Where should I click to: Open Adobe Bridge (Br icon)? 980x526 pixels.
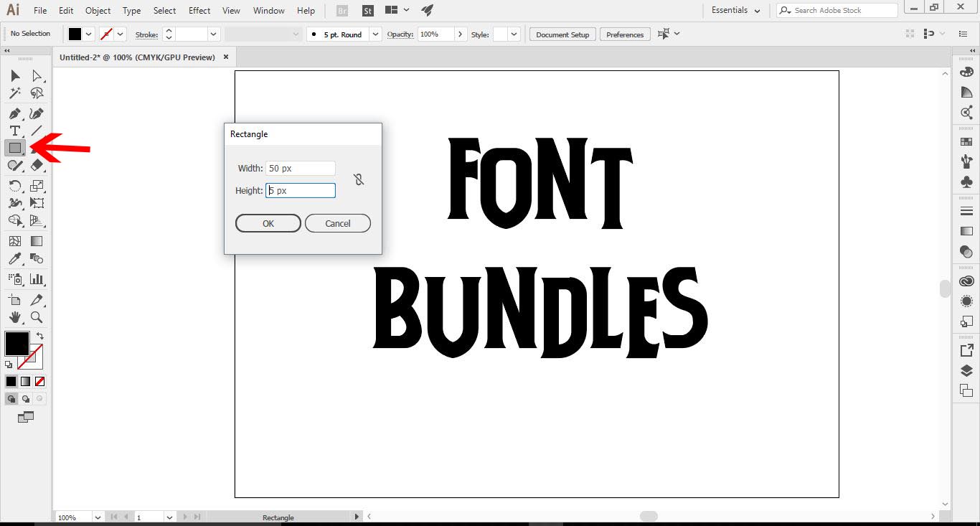click(x=343, y=11)
